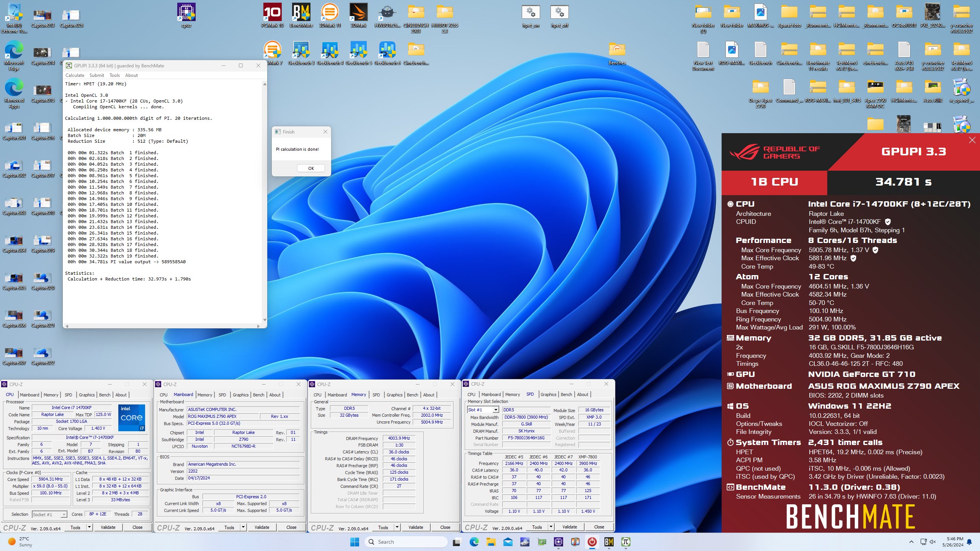Select the Geekbench 6 desktop shortcut
Screen dimensions: 980x551
click(x=387, y=53)
